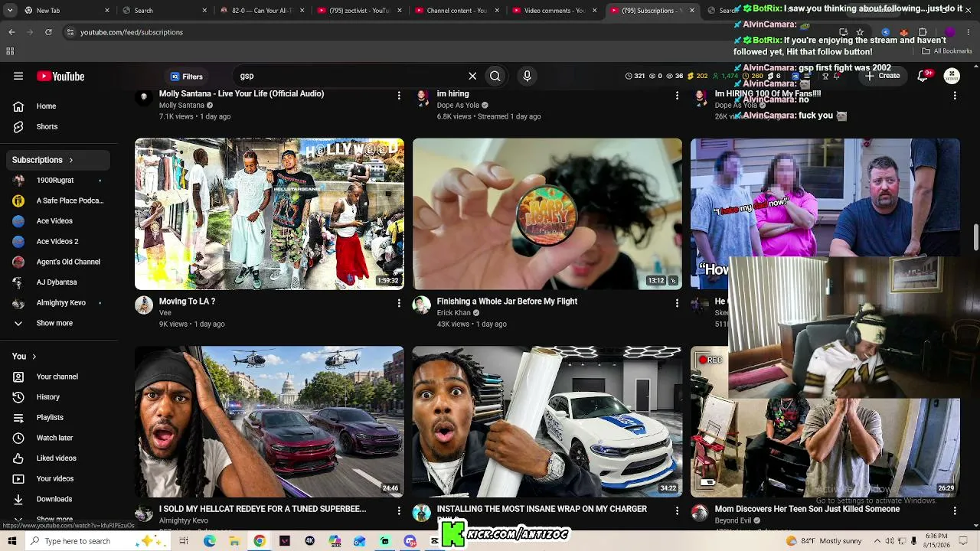980x551 pixels.
Task: Open the Chrome apps grid shortcut
Action: pos(10,51)
